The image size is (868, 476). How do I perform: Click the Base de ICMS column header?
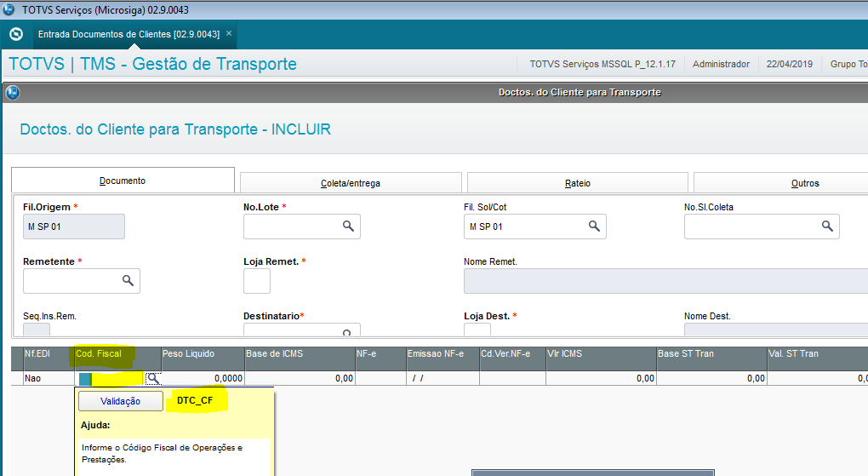point(300,358)
